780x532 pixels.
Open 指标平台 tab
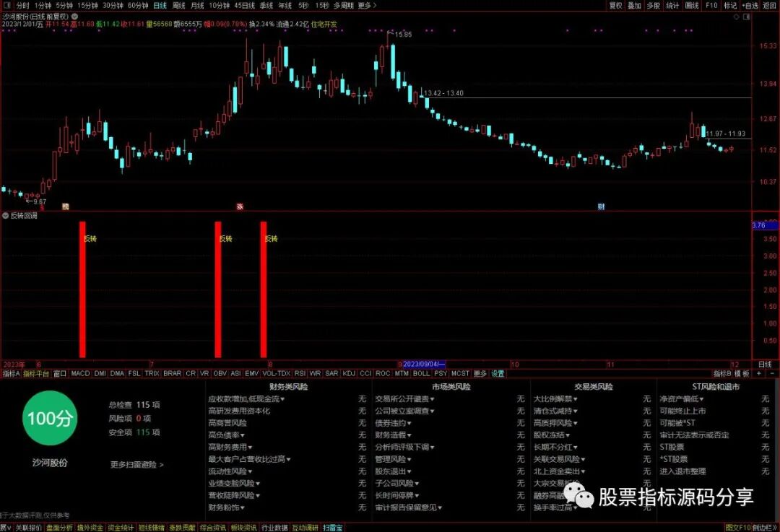tap(36, 373)
